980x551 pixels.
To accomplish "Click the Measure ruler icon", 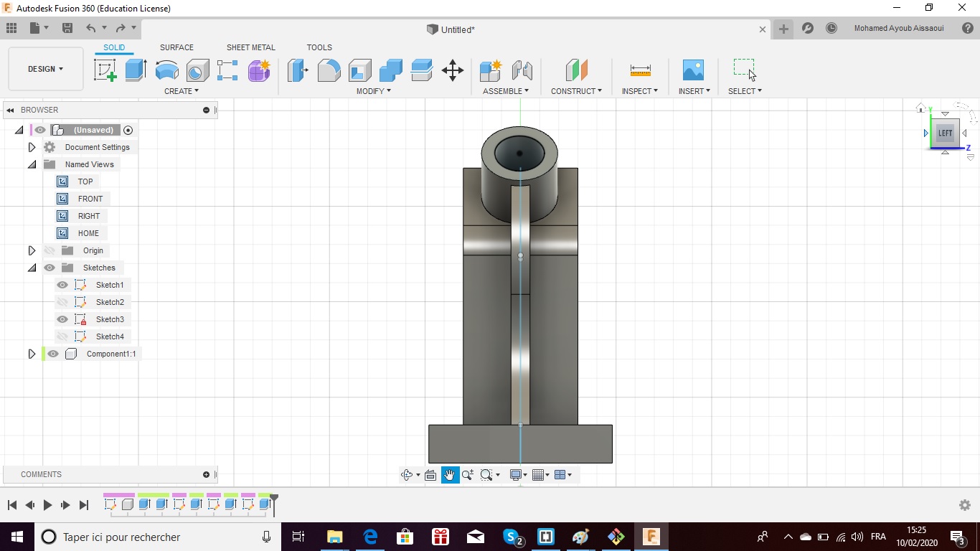I will tap(640, 70).
